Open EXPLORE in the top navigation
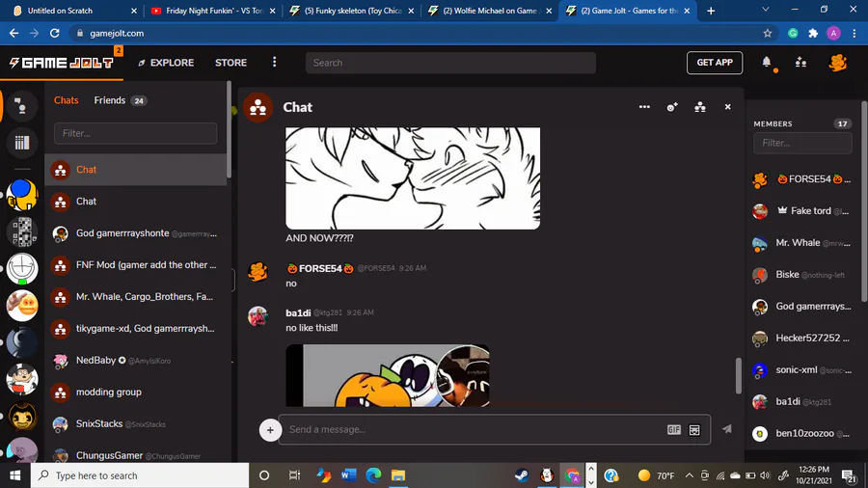Screen dimensions: 868x488 click(166, 63)
